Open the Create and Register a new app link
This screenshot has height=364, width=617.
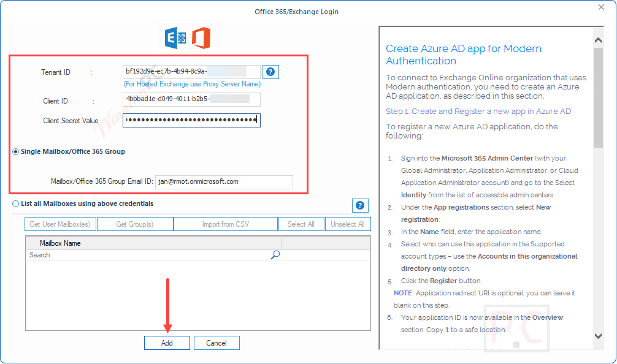click(477, 111)
